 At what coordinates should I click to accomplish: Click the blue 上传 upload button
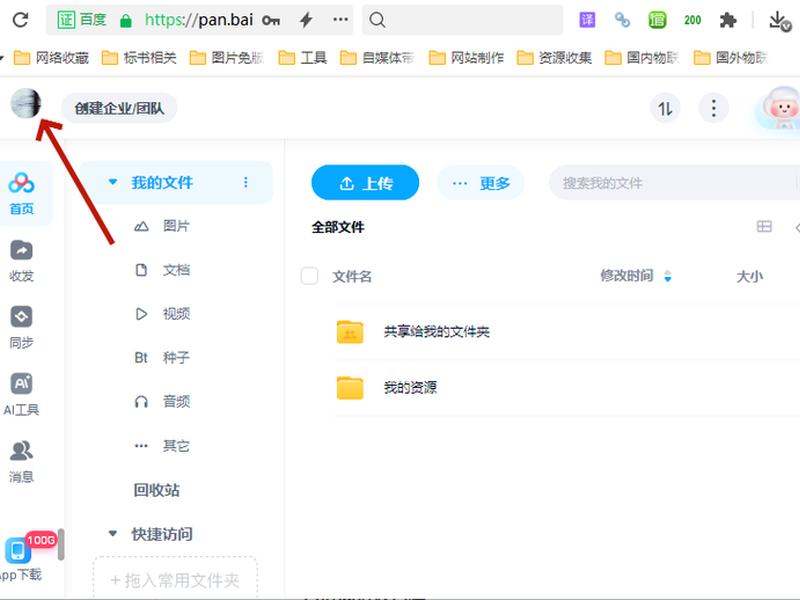click(365, 183)
